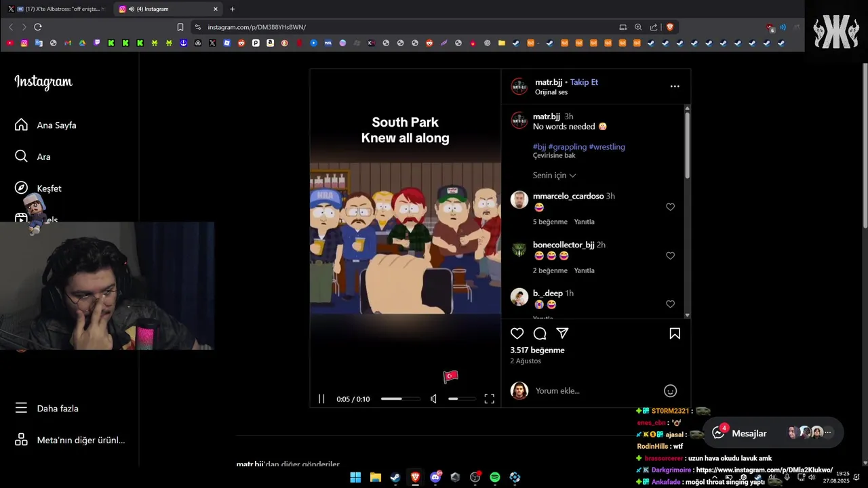868x488 pixels.
Task: Reply to bonecollector_bjj's comment via Yanıtla
Action: (584, 270)
